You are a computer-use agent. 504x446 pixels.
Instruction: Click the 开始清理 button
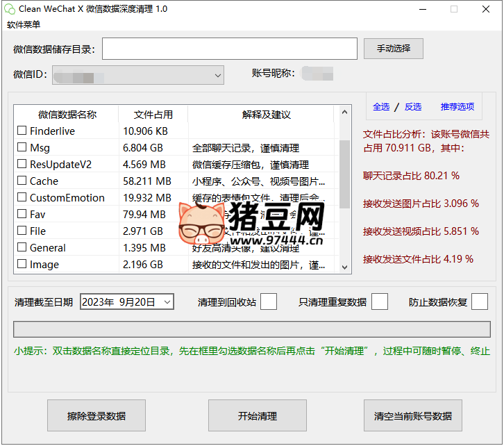[x=257, y=415]
